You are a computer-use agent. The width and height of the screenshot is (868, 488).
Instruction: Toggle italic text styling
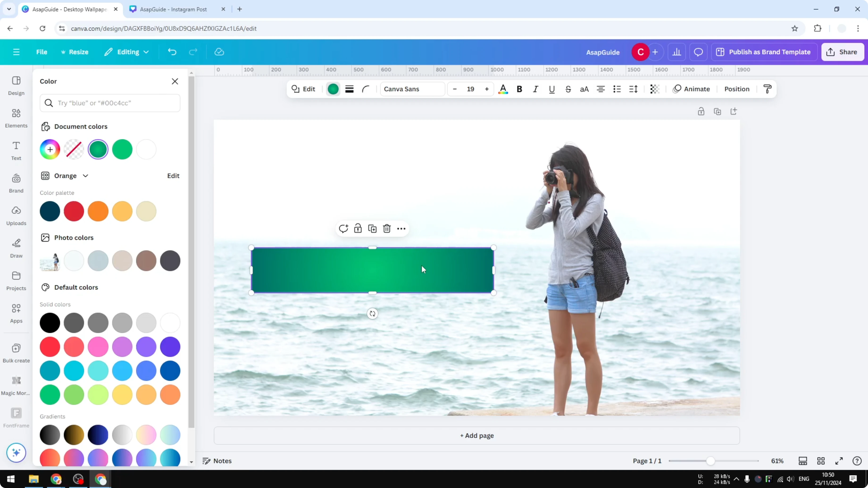coord(535,89)
